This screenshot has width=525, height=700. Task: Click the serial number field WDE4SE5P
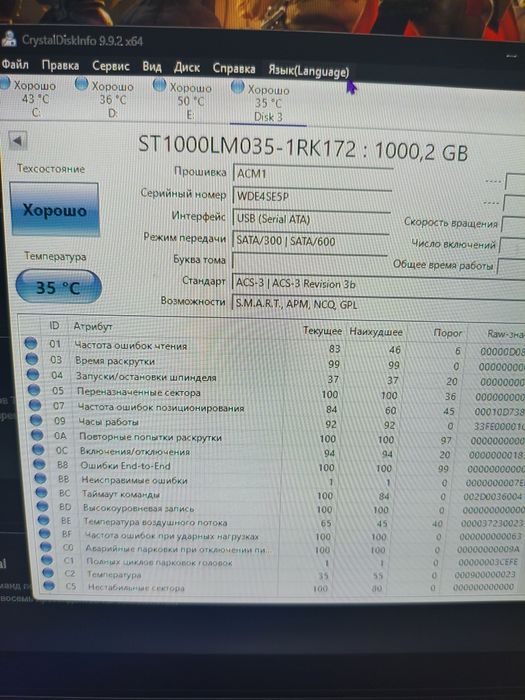(312, 196)
